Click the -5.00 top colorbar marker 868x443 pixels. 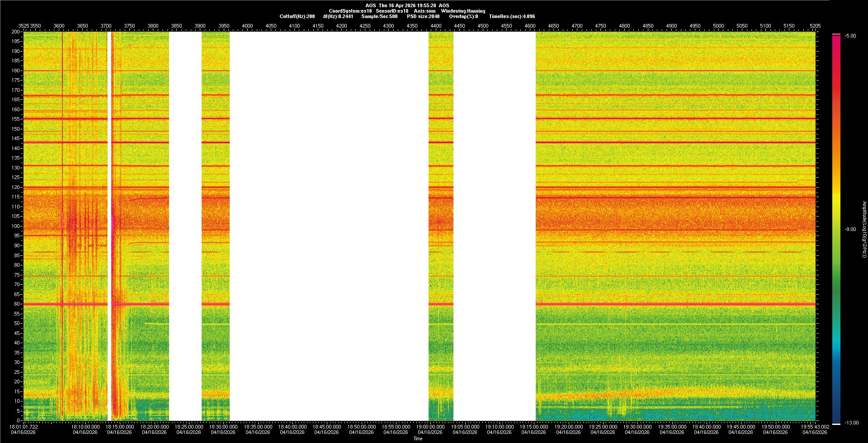[x=850, y=36]
